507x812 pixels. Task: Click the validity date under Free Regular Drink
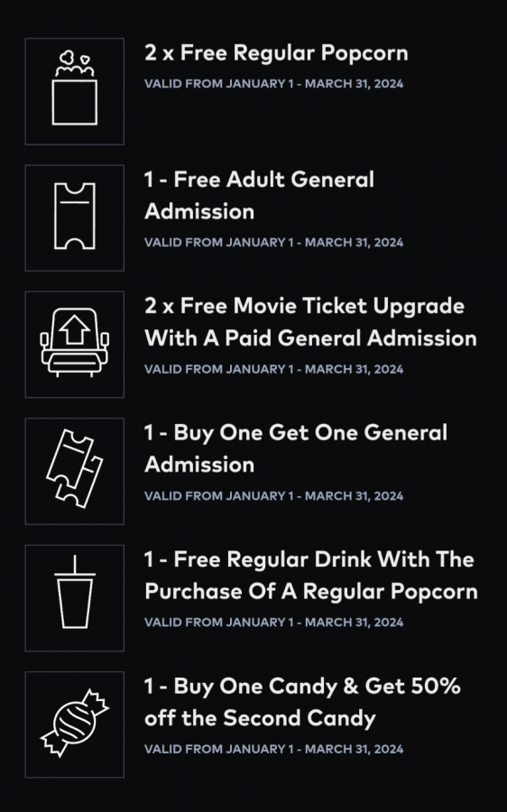click(x=273, y=623)
